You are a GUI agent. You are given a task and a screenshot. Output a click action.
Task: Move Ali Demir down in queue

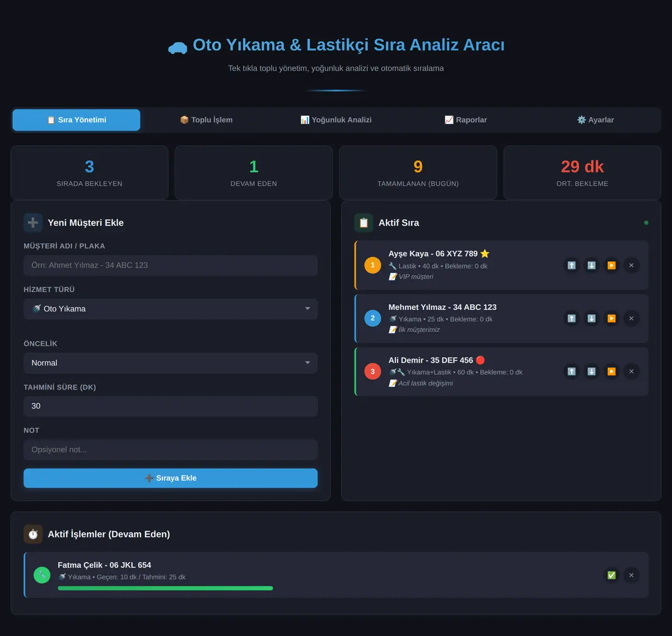click(x=591, y=372)
